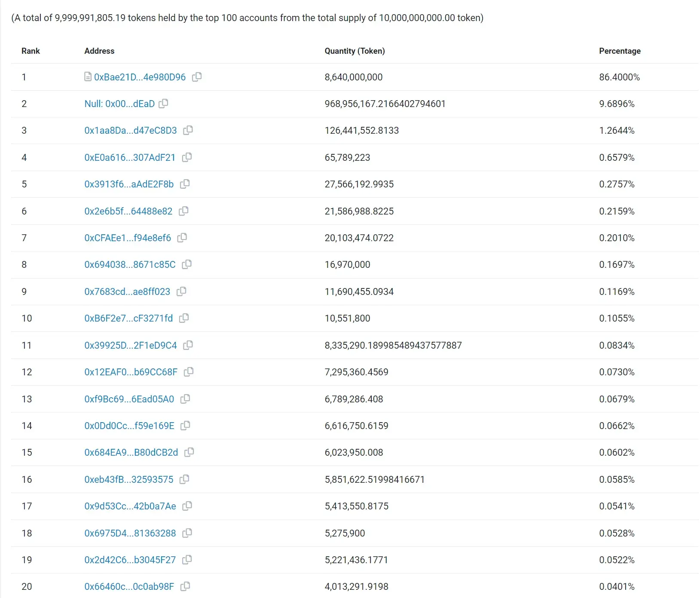Copy address 0xBae21D...4e980D96 via copy icon
This screenshot has width=700, height=598.
click(197, 77)
